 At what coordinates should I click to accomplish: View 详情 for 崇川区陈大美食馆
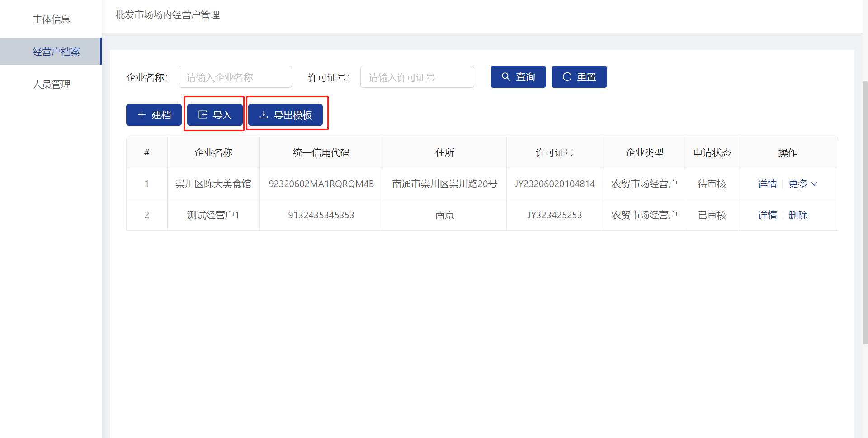(767, 184)
